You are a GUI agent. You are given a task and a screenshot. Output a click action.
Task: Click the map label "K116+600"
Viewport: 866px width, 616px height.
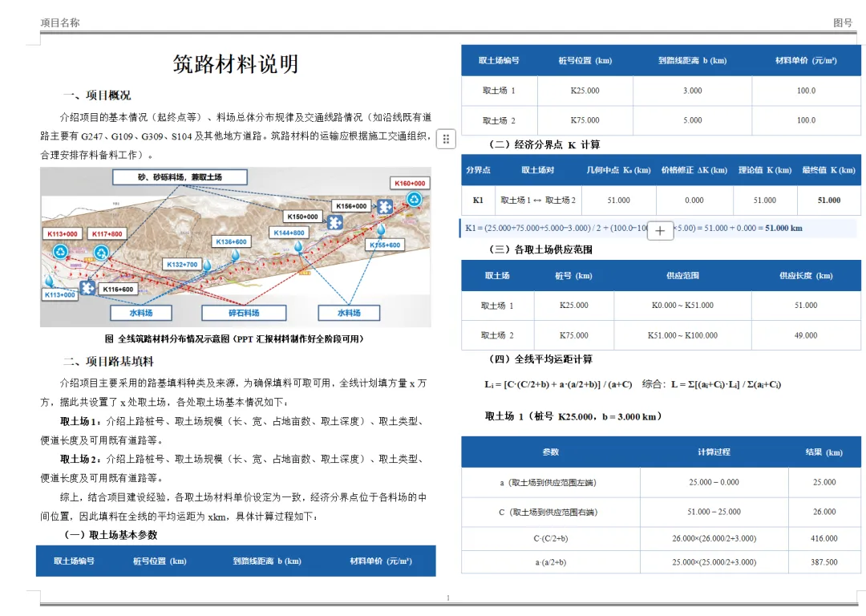[x=118, y=289]
